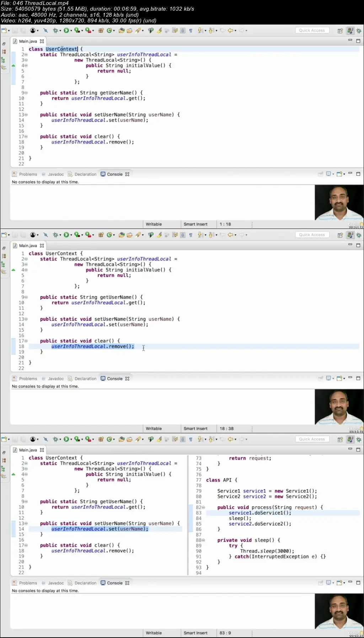The height and width of the screenshot is (638, 364).
Task: Click the 'Writable' status entry in the first frame
Action: [x=154, y=224]
